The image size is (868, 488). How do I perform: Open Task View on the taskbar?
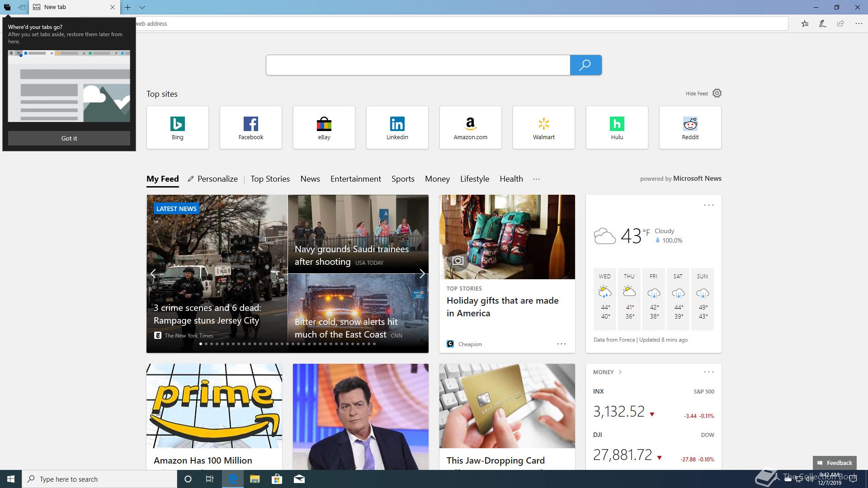coord(210,479)
